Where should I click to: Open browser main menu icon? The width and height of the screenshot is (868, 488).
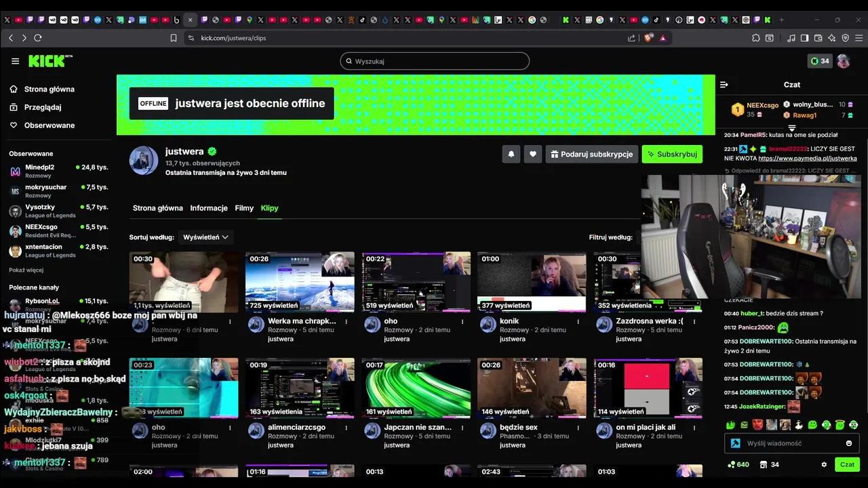click(859, 38)
